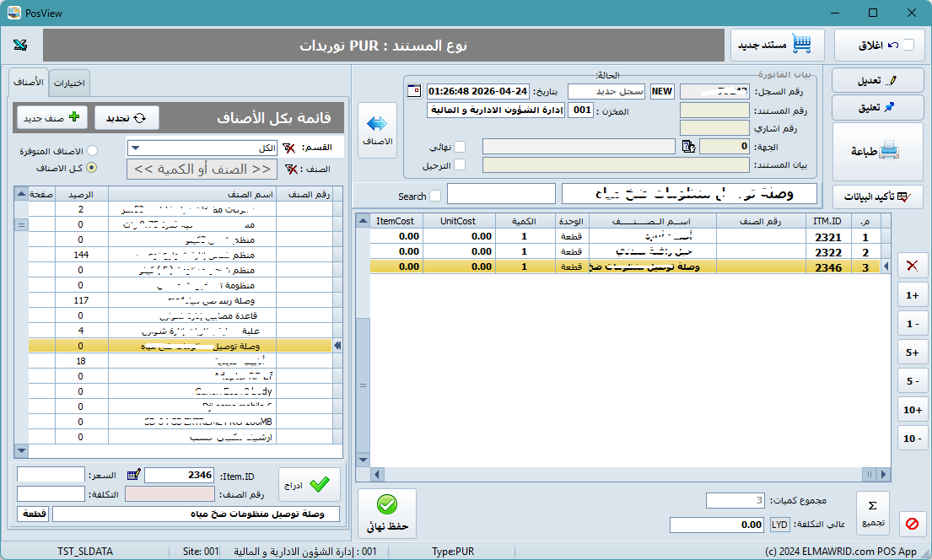Image resolution: width=932 pixels, height=560 pixels.
Task: Check the الترحيل posting checkbox
Action: [460, 164]
